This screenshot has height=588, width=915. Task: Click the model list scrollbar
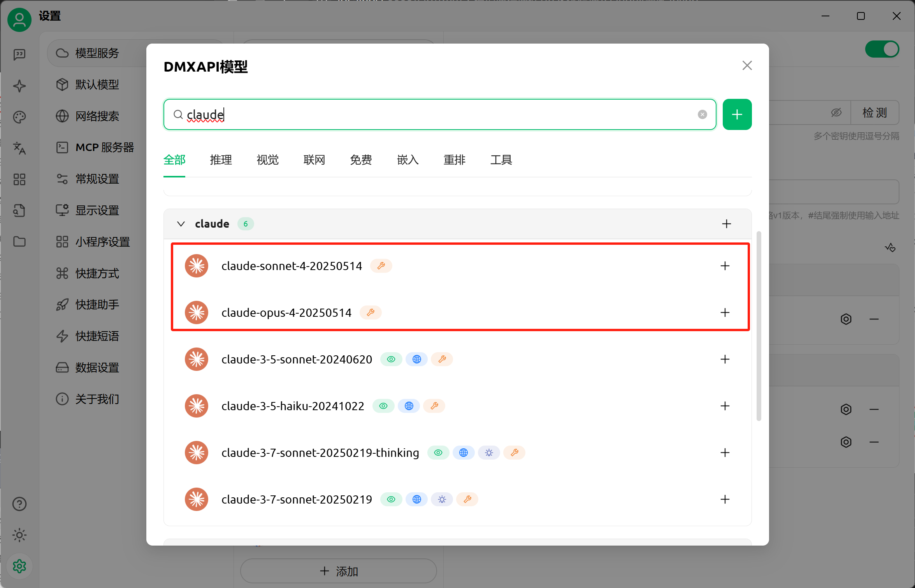[x=759, y=326]
